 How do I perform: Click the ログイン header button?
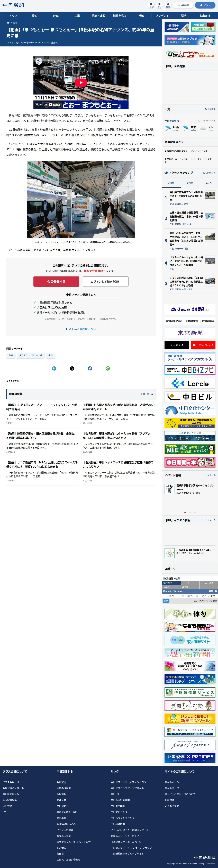[x=205, y=5]
